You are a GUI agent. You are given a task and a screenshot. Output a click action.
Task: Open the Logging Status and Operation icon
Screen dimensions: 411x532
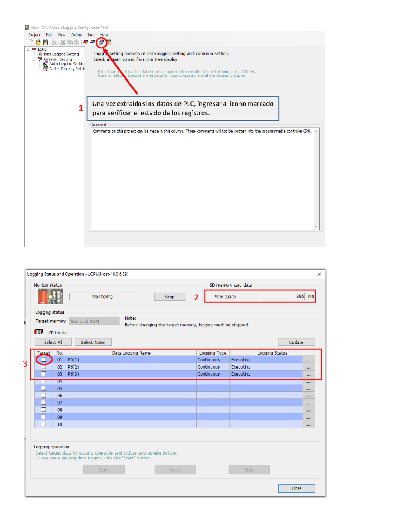click(101, 42)
